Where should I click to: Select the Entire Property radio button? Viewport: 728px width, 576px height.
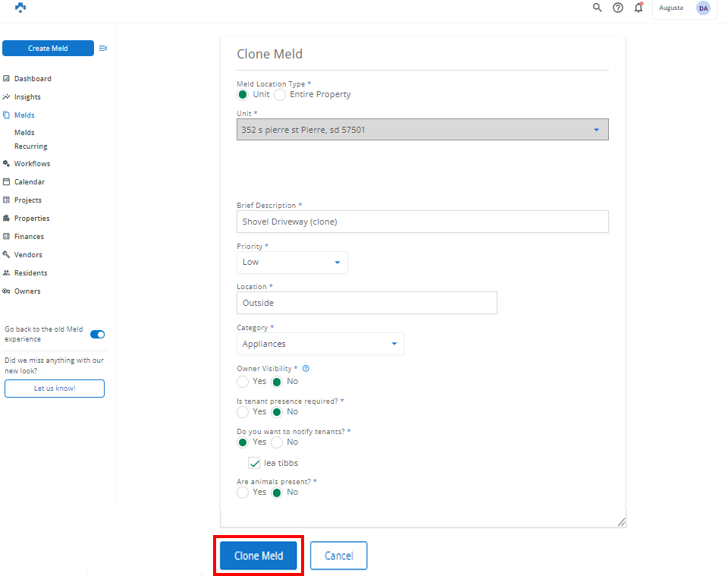point(280,95)
